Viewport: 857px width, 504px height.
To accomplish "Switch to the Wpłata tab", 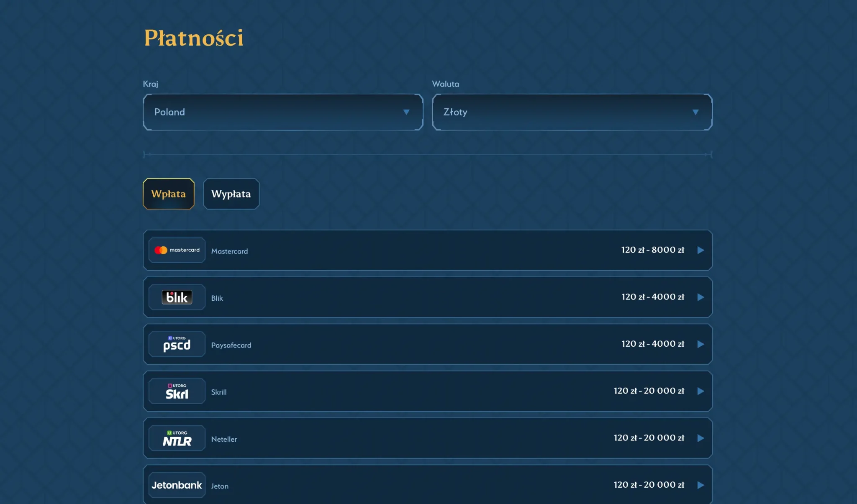I will pyautogui.click(x=168, y=194).
